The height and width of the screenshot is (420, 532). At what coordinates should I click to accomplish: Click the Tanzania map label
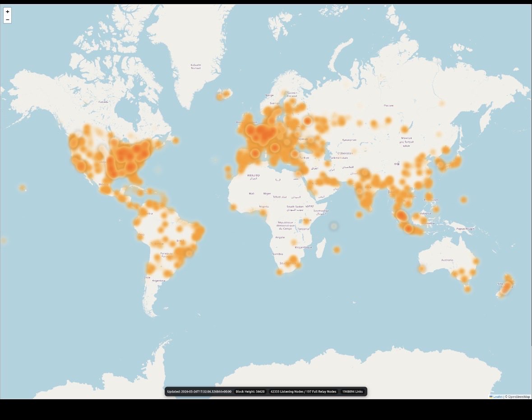point(303,229)
